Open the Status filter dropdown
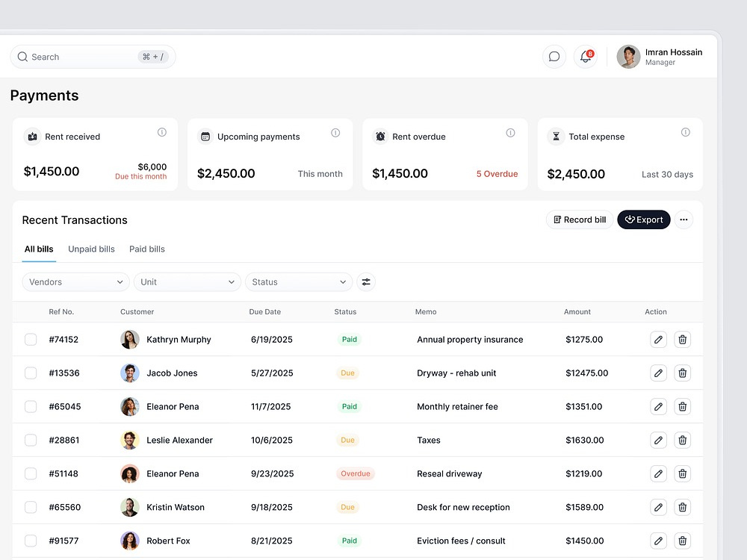 coord(299,282)
